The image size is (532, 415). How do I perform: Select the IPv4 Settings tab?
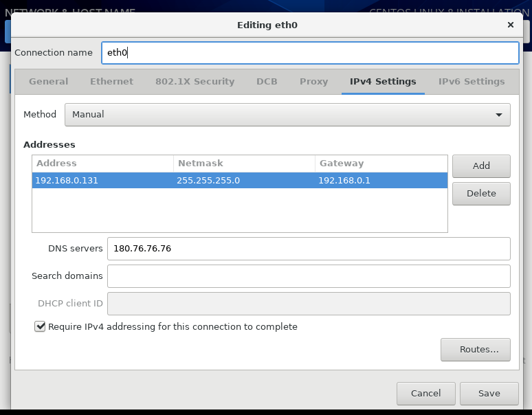tap(383, 81)
